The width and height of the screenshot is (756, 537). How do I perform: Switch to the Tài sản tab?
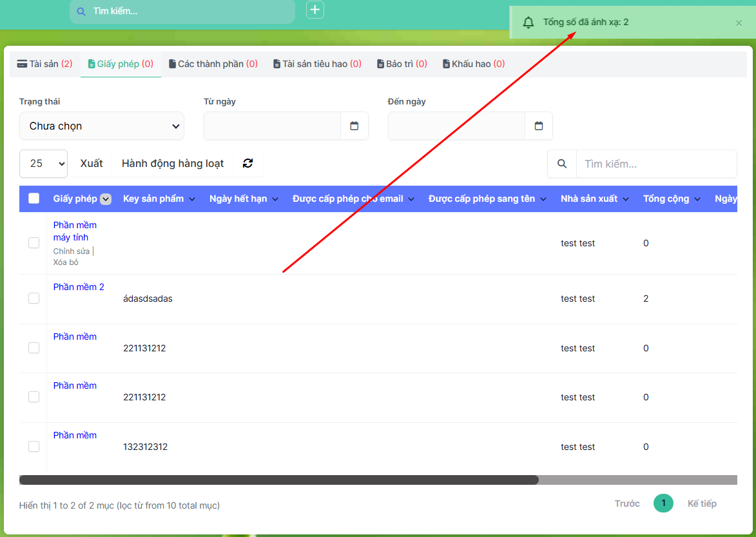click(44, 64)
